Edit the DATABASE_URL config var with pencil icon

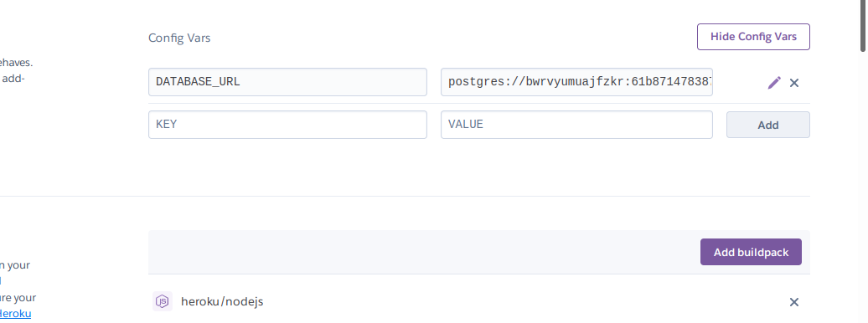click(x=774, y=82)
